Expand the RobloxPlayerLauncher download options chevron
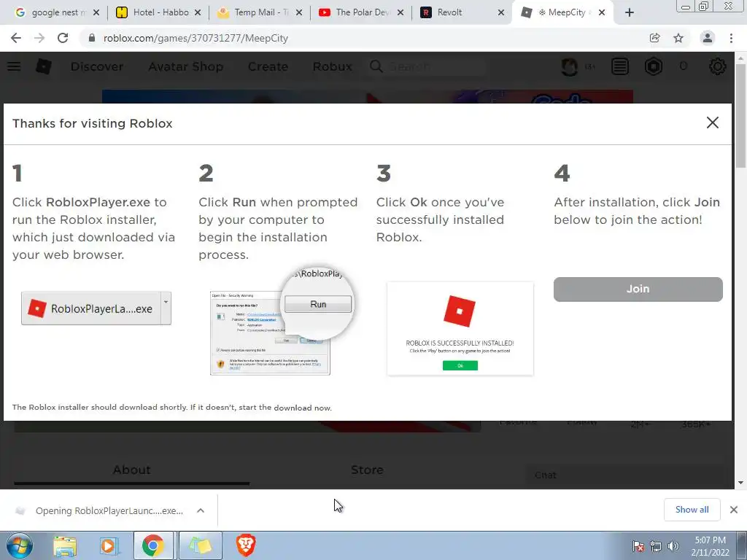The height and width of the screenshot is (560, 747). tap(201, 510)
